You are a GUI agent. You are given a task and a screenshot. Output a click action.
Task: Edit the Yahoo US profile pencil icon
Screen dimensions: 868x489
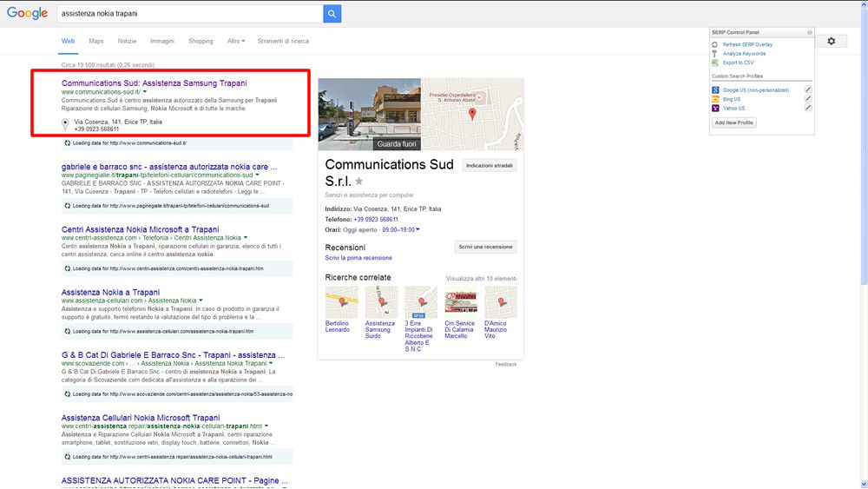807,108
